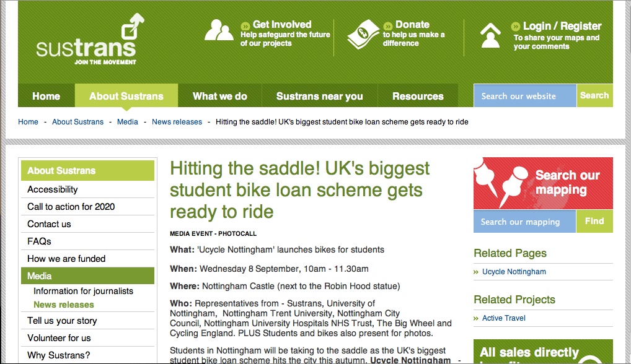Open News releases breadcrumb link
This screenshot has width=631, height=364.
pyautogui.click(x=177, y=122)
